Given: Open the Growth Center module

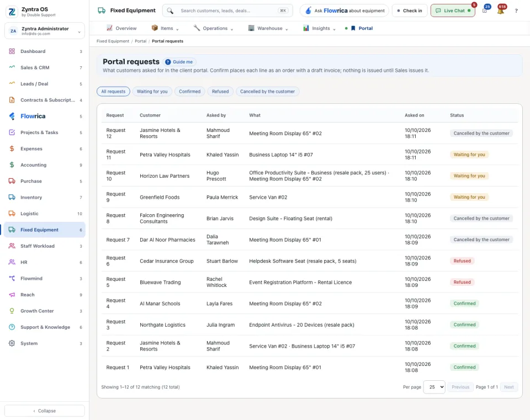Looking at the screenshot, I should (x=45, y=311).
